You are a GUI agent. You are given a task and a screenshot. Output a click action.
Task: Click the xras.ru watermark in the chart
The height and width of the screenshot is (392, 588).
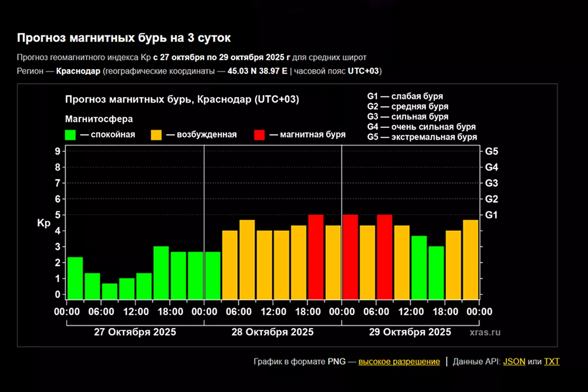tap(485, 332)
